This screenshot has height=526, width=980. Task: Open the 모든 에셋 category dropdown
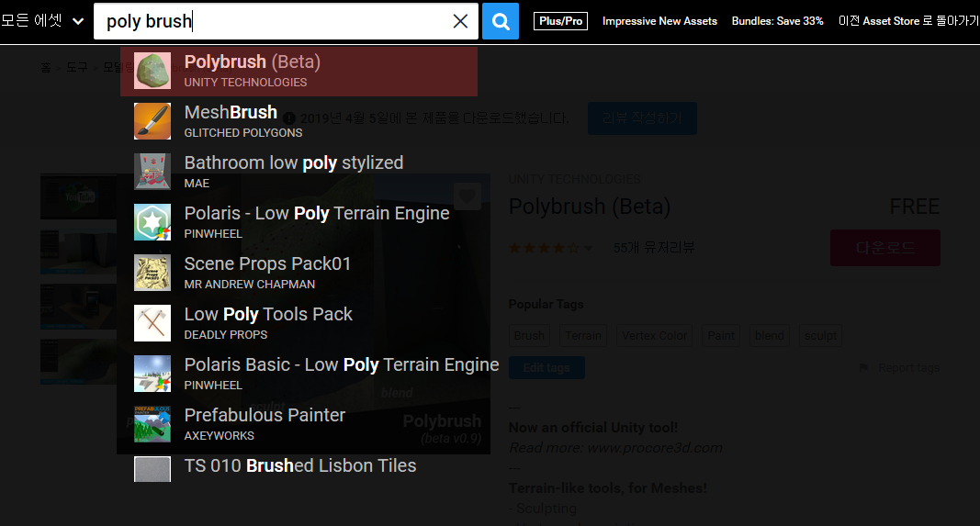coord(42,20)
